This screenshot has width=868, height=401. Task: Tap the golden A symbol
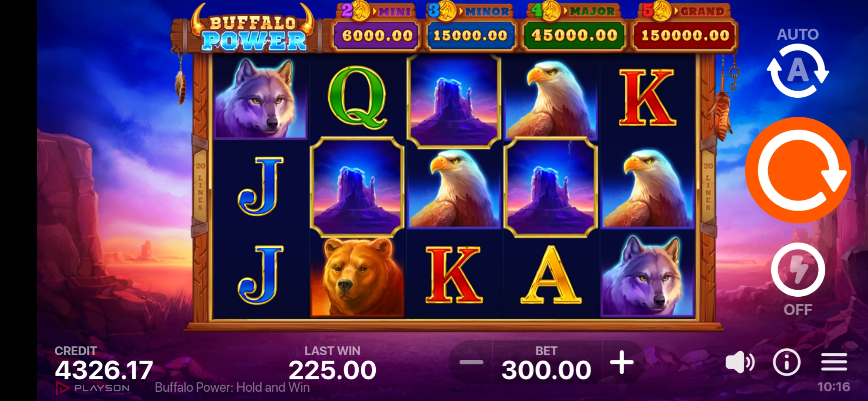point(551,275)
